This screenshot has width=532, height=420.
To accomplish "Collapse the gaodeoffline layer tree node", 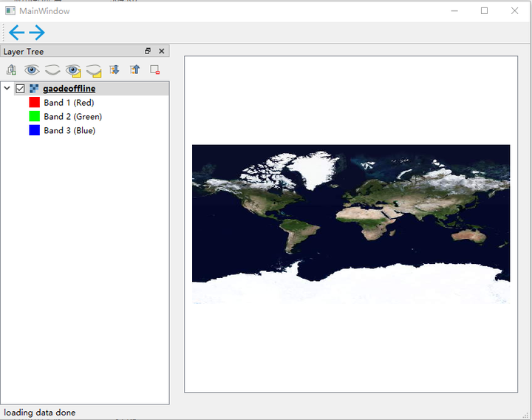I will 7,89.
